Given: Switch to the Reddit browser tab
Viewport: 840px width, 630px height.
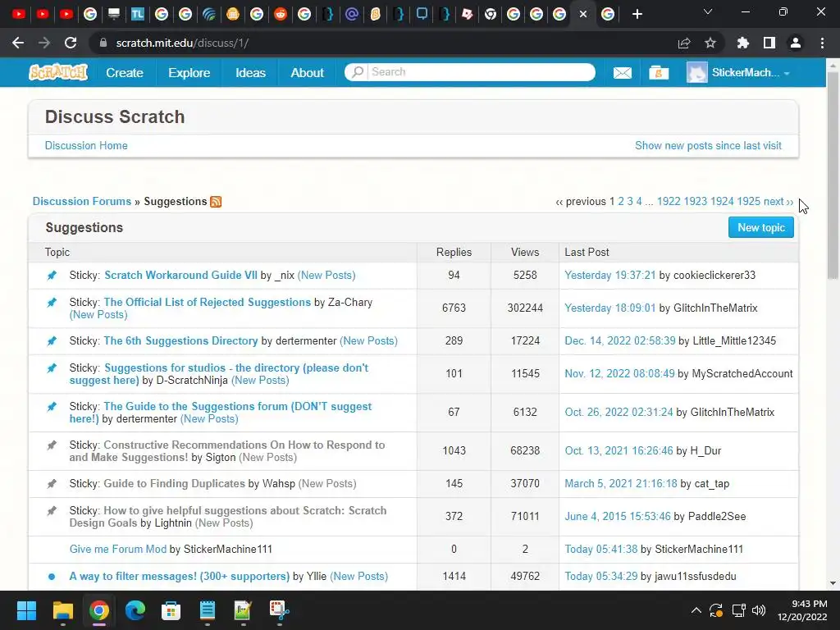Looking at the screenshot, I should (281, 14).
